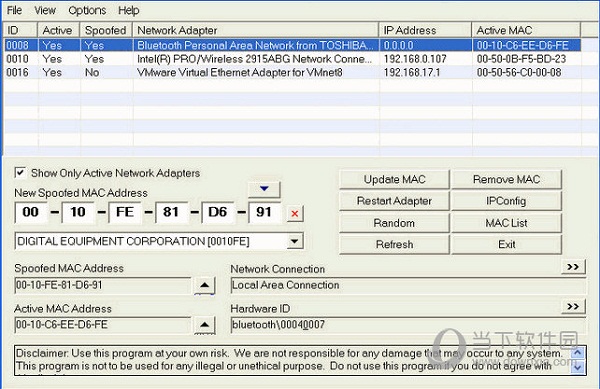This screenshot has width=600, height=389.
Task: Open the Help menu
Action: point(129,10)
